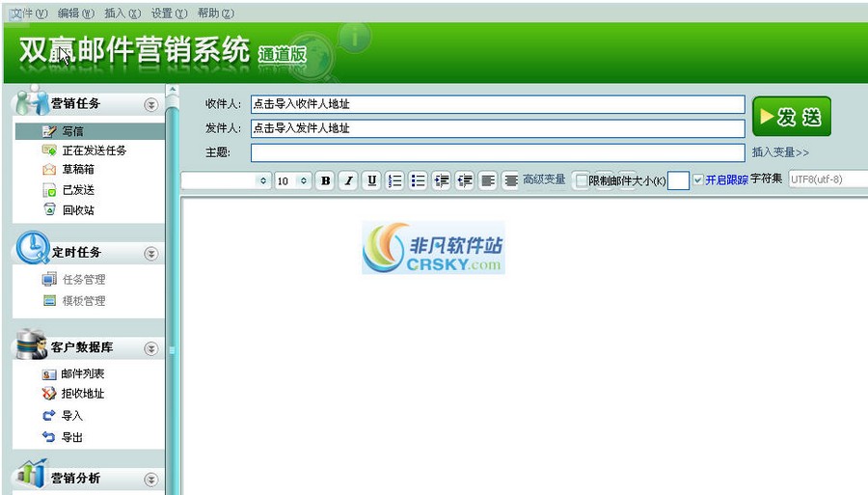Click the 插入变量>> link
Image resolution: width=868 pixels, height=495 pixels.
tap(780, 152)
